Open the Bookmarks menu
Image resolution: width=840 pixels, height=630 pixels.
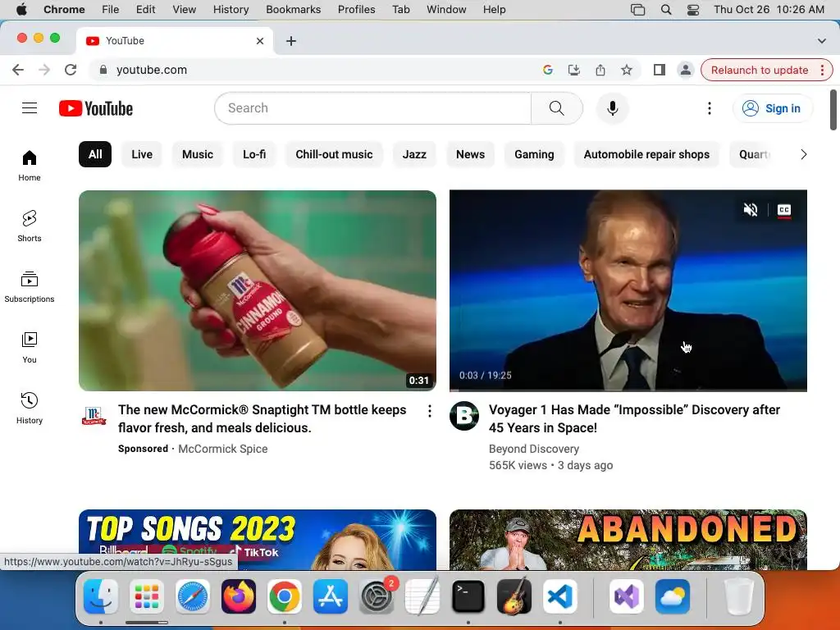pyautogui.click(x=293, y=9)
